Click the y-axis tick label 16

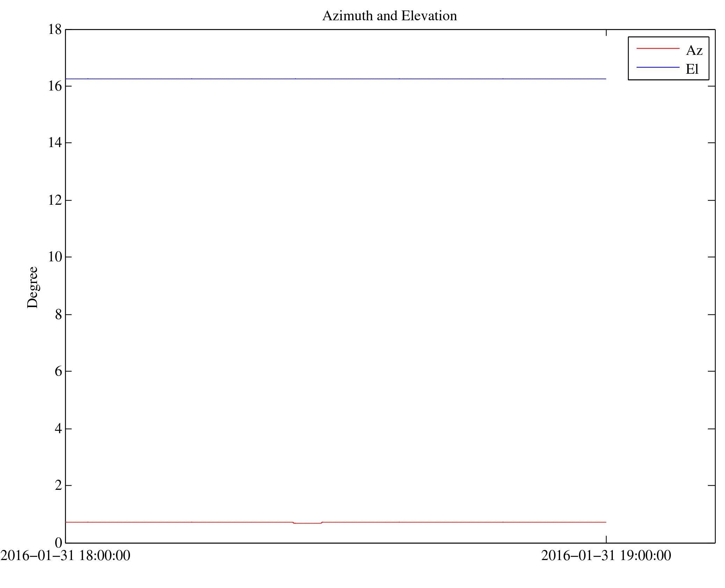pos(55,86)
